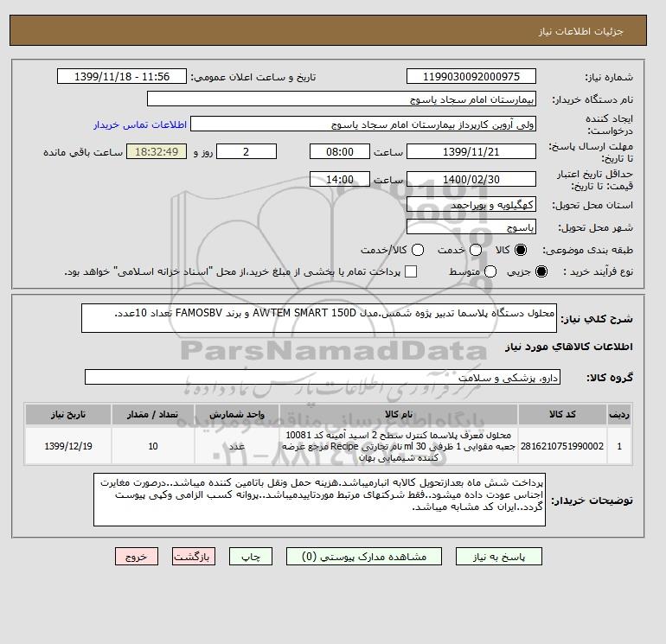Screen dimensions: 666x644
Task: Click the delivery city field یاسوج
Action: point(471,227)
